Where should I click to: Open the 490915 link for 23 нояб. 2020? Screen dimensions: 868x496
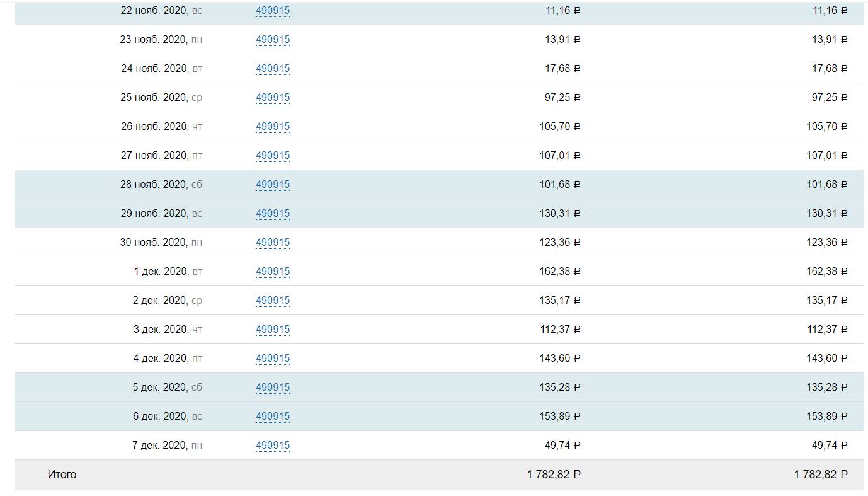(273, 40)
